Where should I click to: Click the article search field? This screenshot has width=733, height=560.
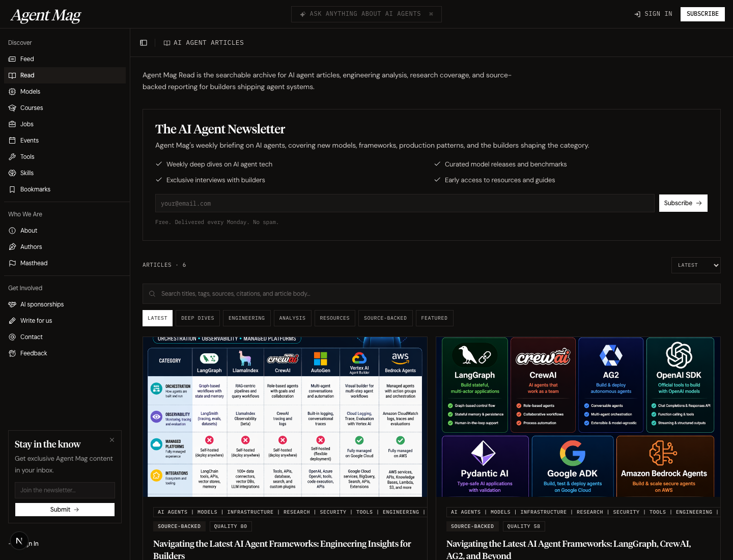point(431,294)
